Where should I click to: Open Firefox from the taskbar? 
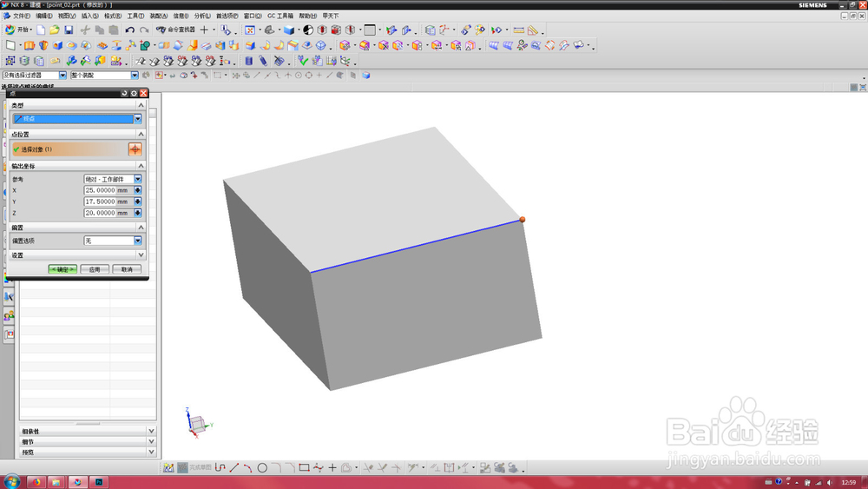point(36,482)
